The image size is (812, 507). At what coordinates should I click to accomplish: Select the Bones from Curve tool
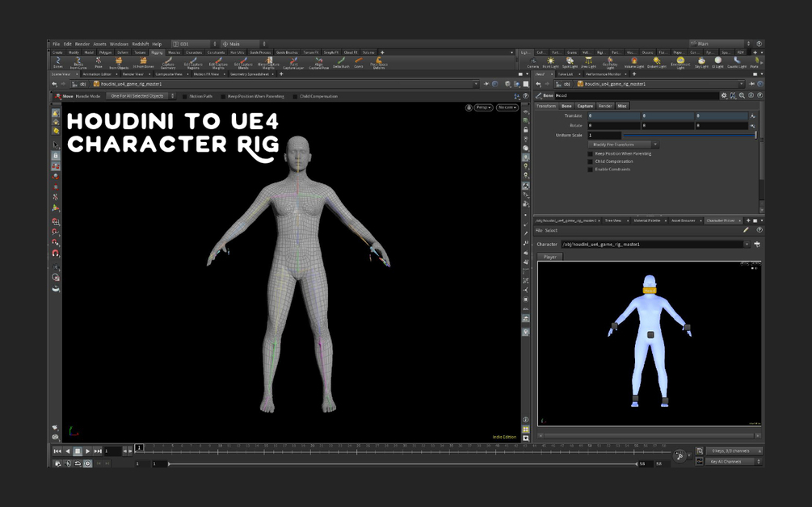[x=78, y=63]
